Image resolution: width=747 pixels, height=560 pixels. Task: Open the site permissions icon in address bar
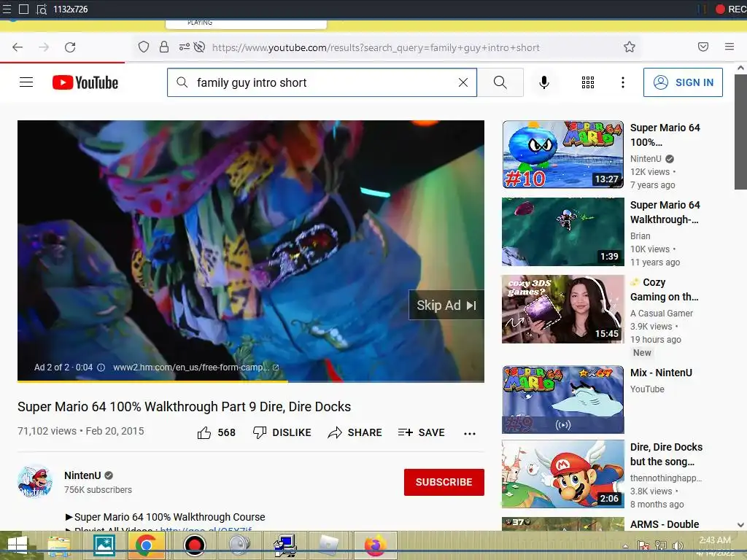click(x=184, y=47)
